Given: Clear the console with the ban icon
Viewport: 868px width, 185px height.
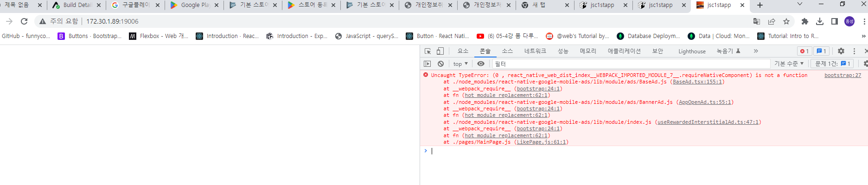Looking at the screenshot, I should coord(440,64).
